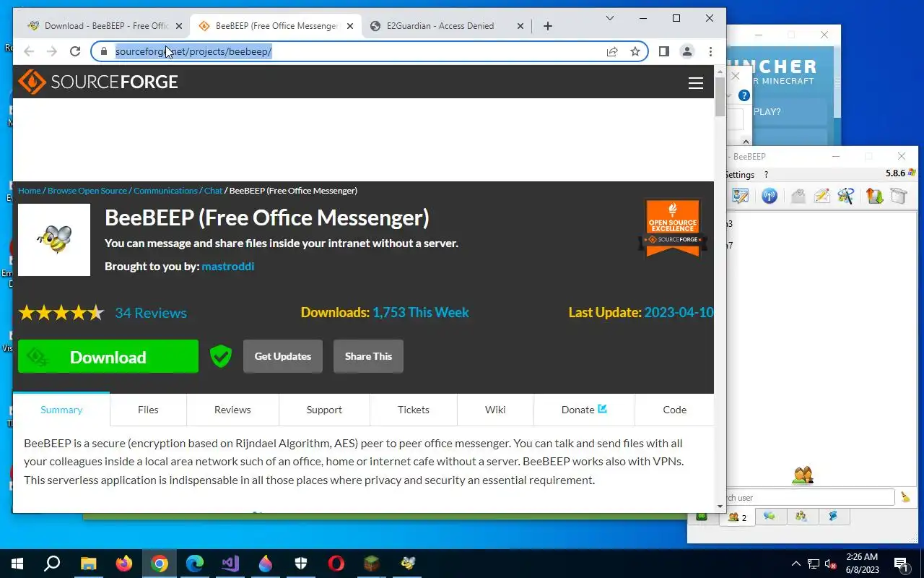Click the five-star rating display
Screen dimensions: 924x578
coord(61,313)
